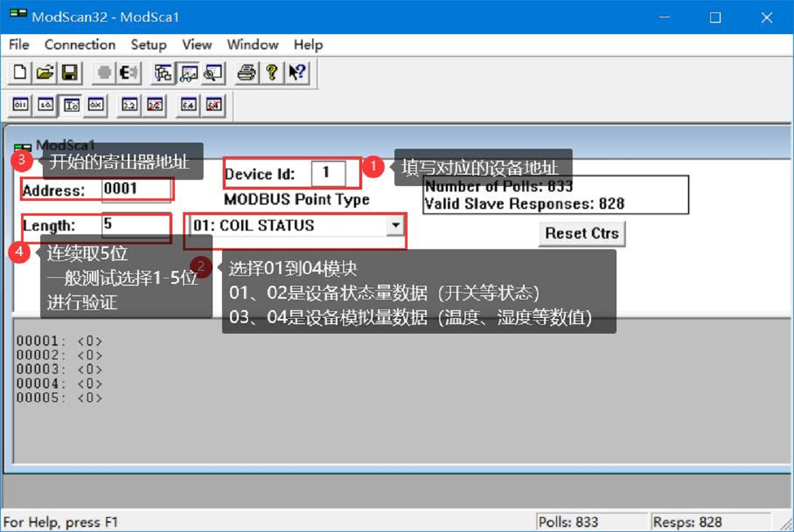Open the Setup menu
Viewport: 794px width, 532px height.
pos(149,45)
